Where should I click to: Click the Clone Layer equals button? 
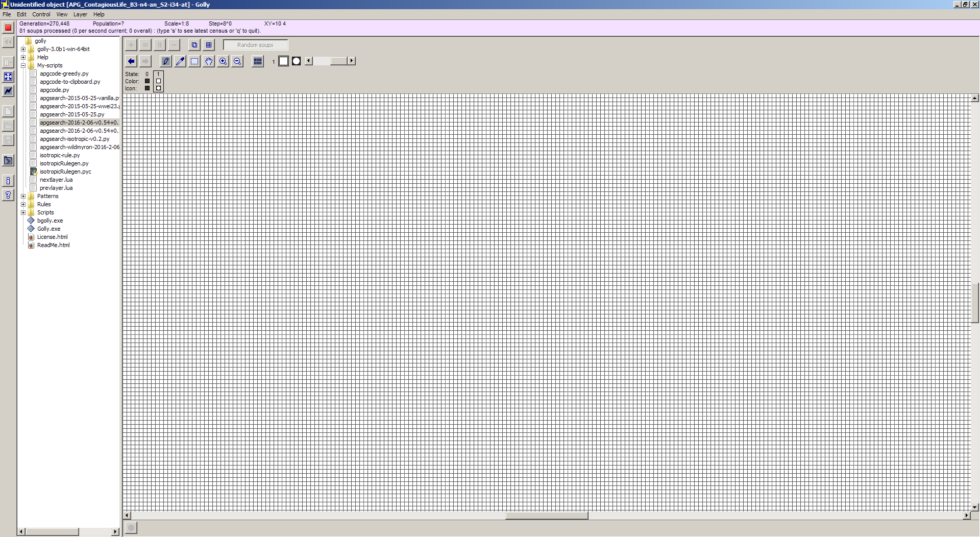coord(145,45)
